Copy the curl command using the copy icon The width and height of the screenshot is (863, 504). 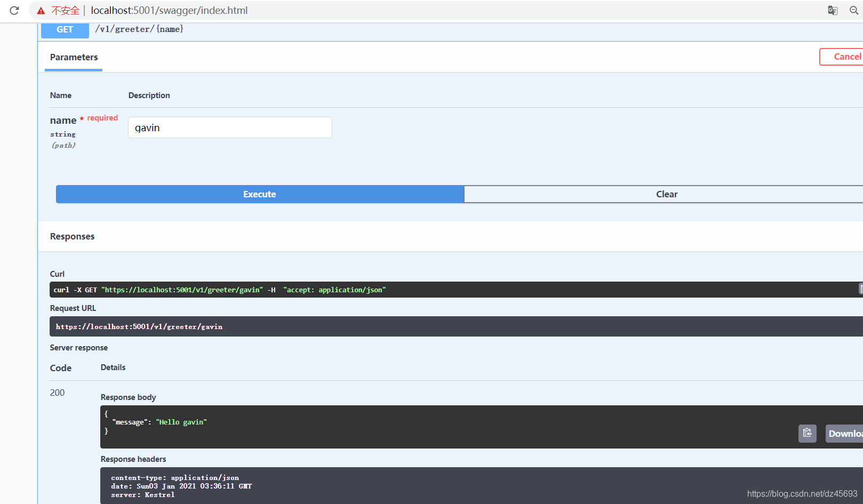click(x=861, y=289)
